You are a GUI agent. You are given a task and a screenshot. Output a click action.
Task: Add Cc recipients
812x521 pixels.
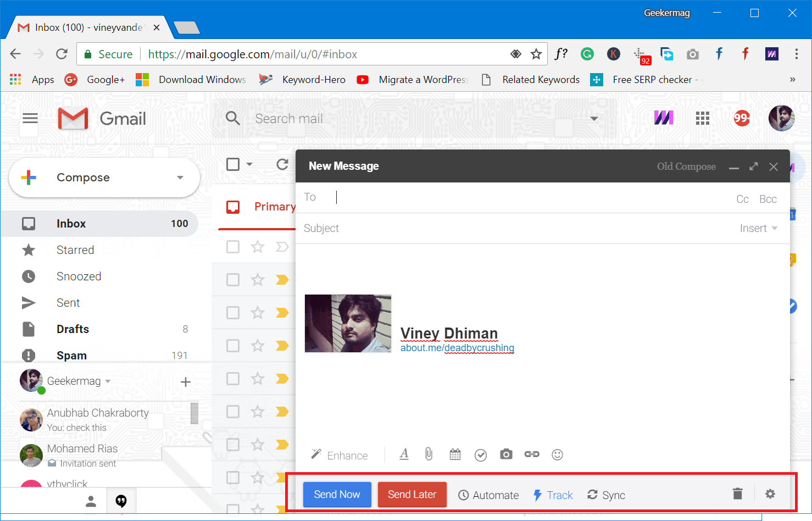click(x=743, y=199)
